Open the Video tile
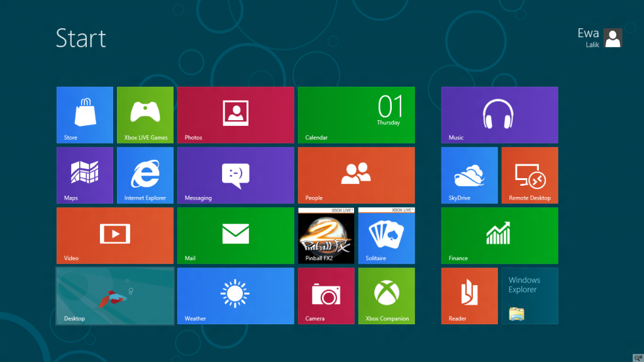Viewport: 644px width, 362px height. [115, 235]
